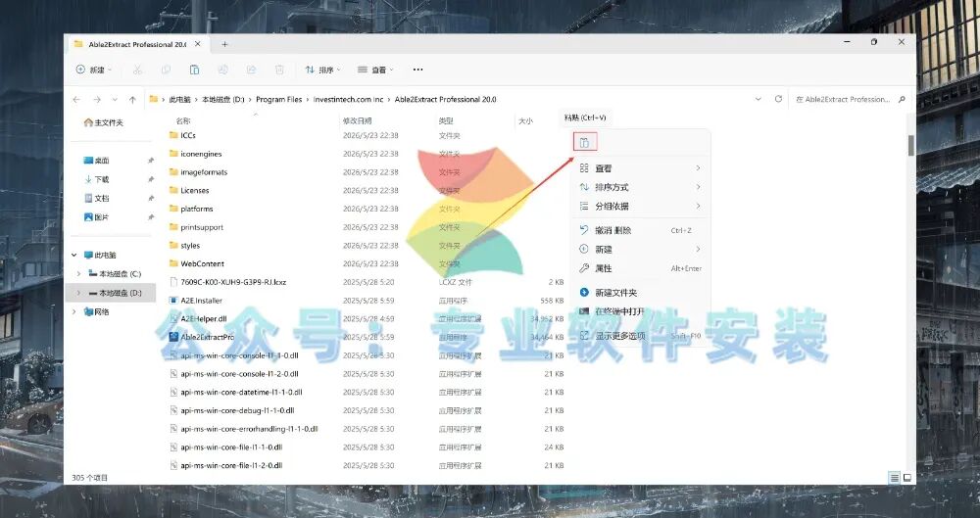Collapse the This PC (此电脑) tree node
Viewport: 980px width, 518px height.
tap(74, 255)
